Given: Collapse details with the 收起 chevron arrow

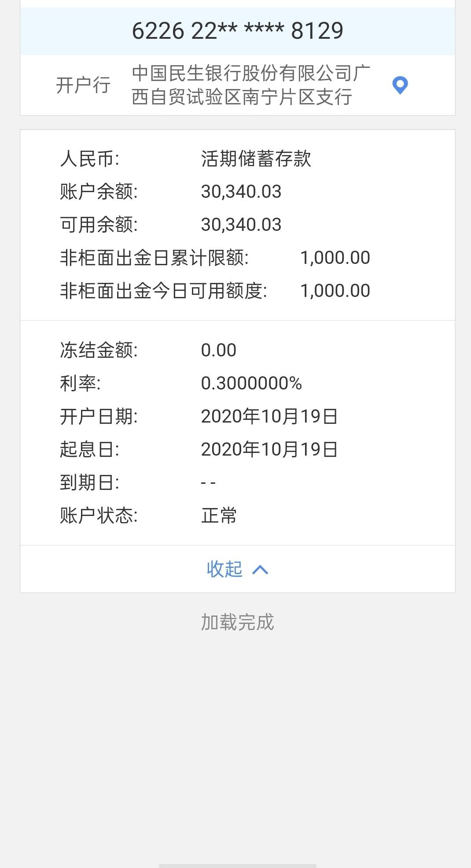Looking at the screenshot, I should point(260,570).
